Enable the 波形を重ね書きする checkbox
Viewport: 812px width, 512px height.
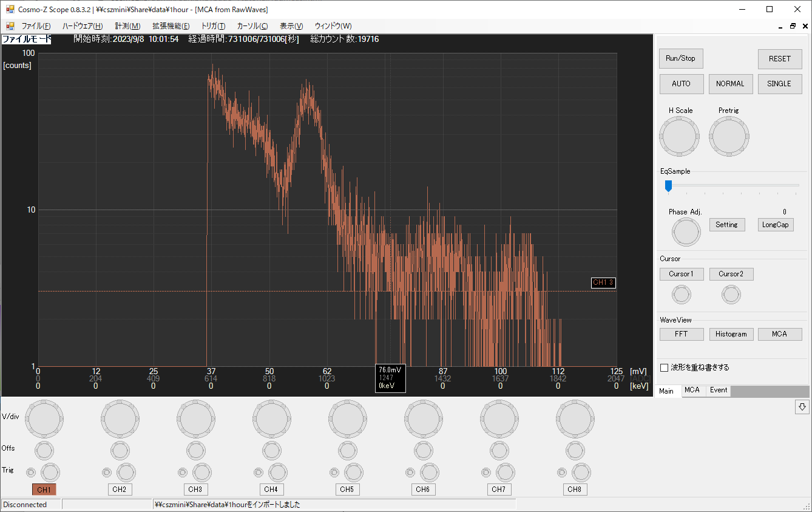[665, 367]
